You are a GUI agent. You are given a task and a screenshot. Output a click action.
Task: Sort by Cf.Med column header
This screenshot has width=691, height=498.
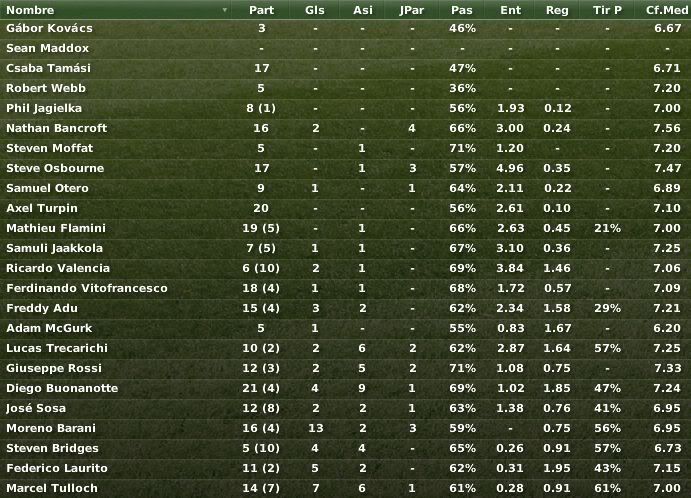click(666, 10)
